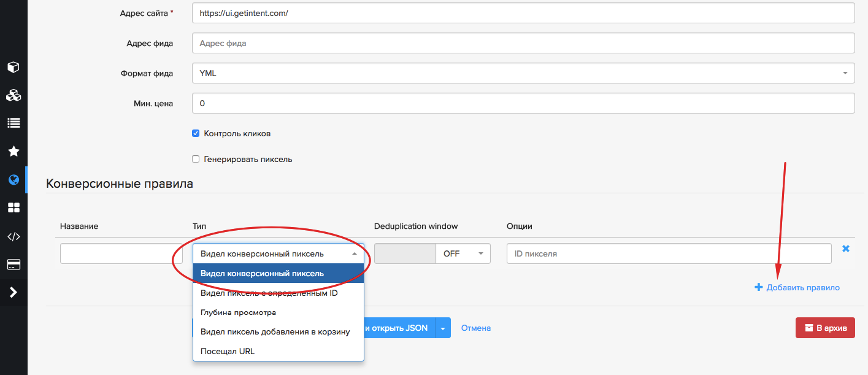Select Глубина просмотра from the type list
The width and height of the screenshot is (868, 375).
coord(238,312)
